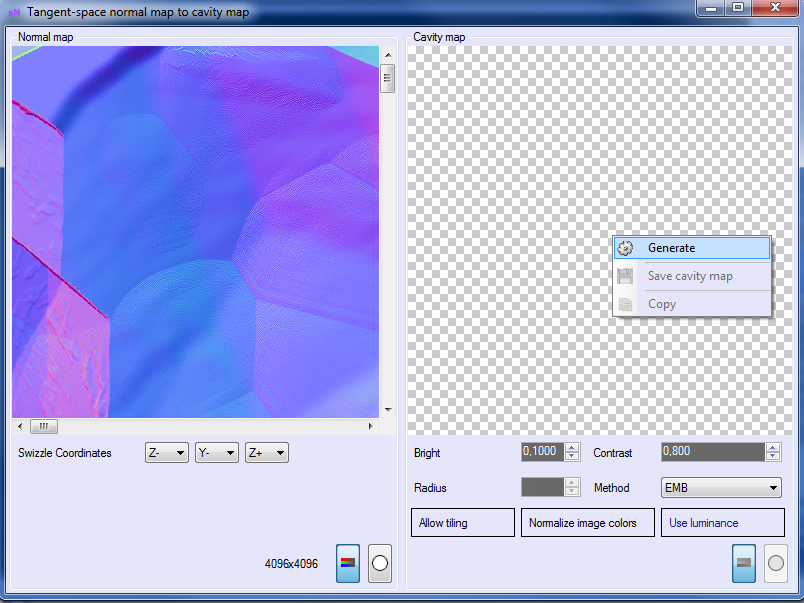Click the normal map preview image
Image resolution: width=804 pixels, height=603 pixels.
coord(195,232)
